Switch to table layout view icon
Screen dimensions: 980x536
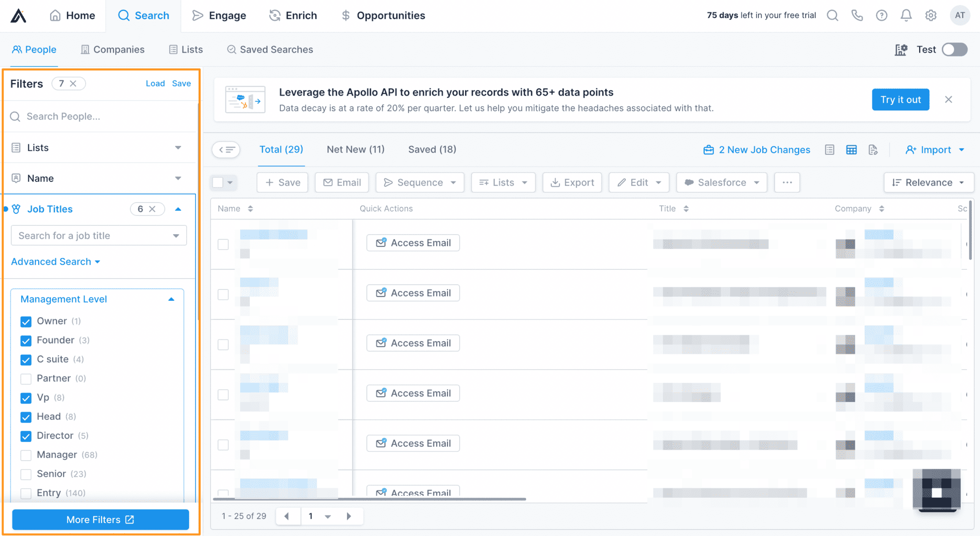[x=851, y=150]
